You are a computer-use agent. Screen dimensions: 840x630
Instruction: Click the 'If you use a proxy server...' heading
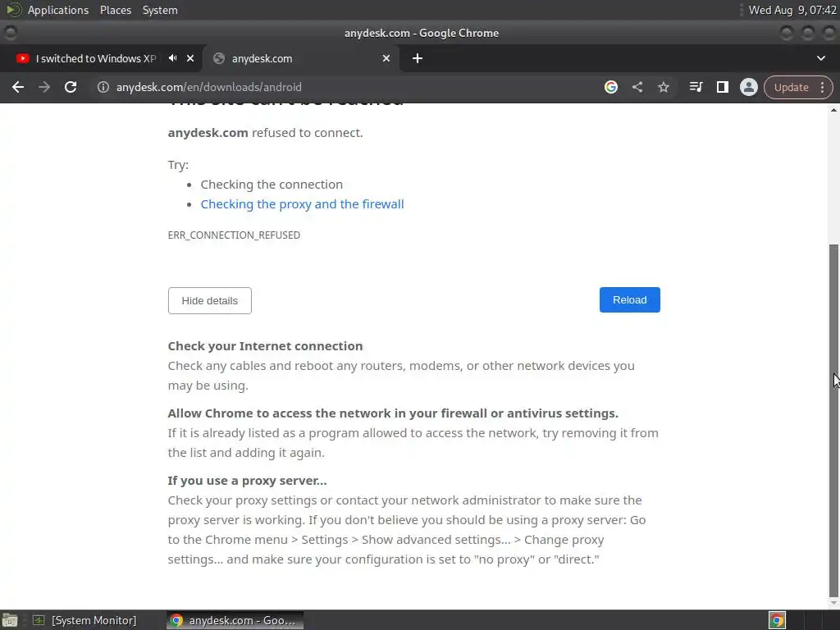(247, 481)
